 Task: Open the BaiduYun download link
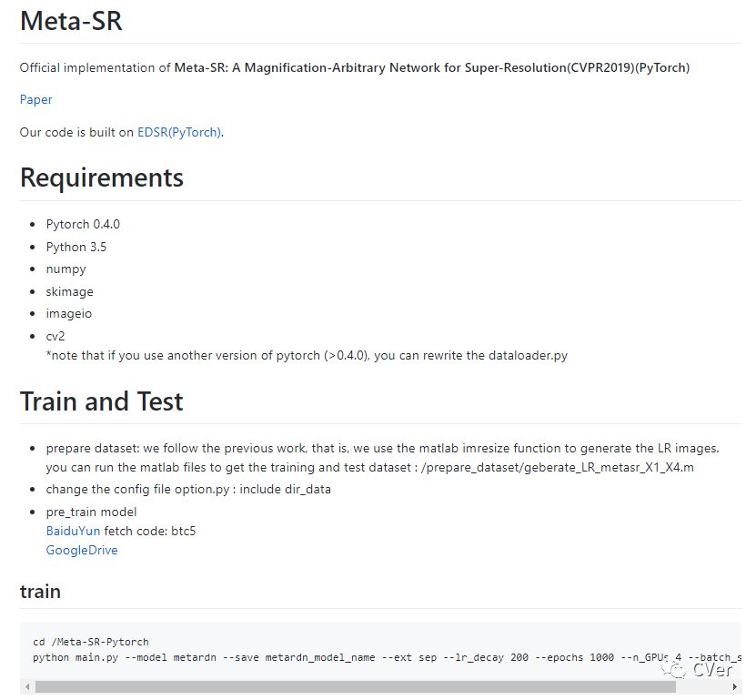tap(73, 531)
